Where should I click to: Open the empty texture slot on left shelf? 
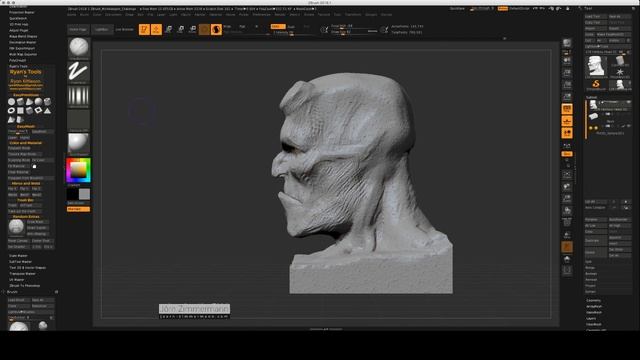[x=78, y=120]
